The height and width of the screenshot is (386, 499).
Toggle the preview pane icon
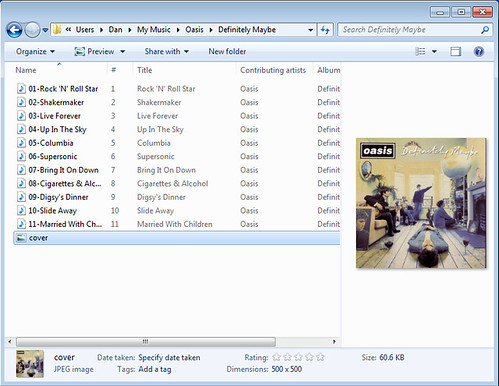(455, 51)
